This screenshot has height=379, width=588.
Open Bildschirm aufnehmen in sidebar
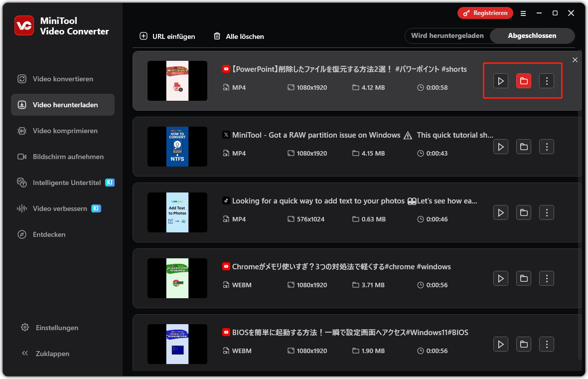[63, 157]
